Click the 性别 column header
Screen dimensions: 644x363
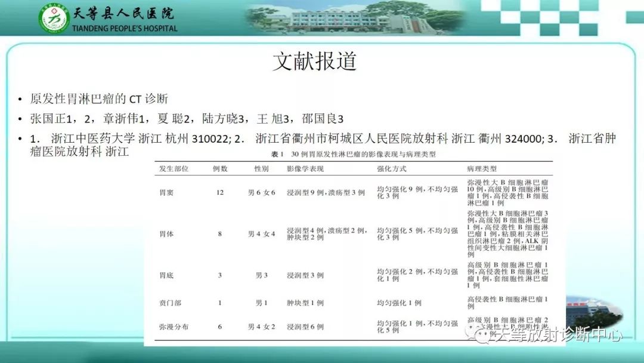click(261, 168)
